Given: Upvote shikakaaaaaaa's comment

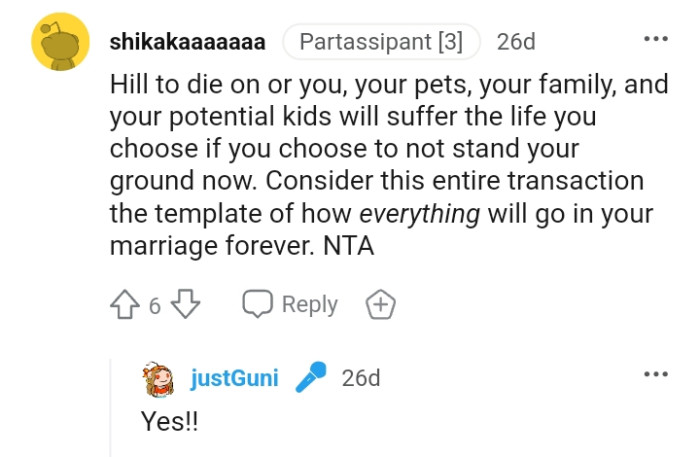Looking at the screenshot, I should [126, 304].
